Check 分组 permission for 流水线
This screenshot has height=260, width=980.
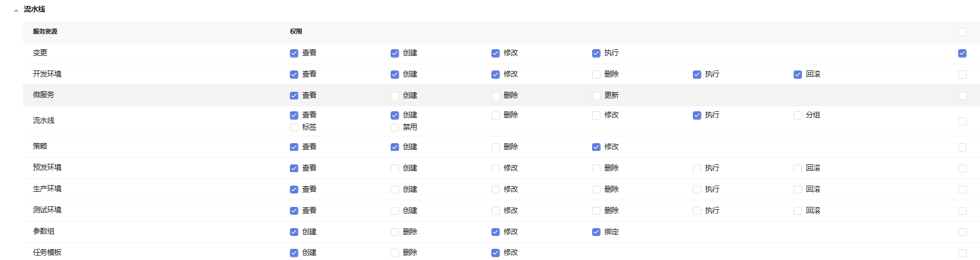798,115
